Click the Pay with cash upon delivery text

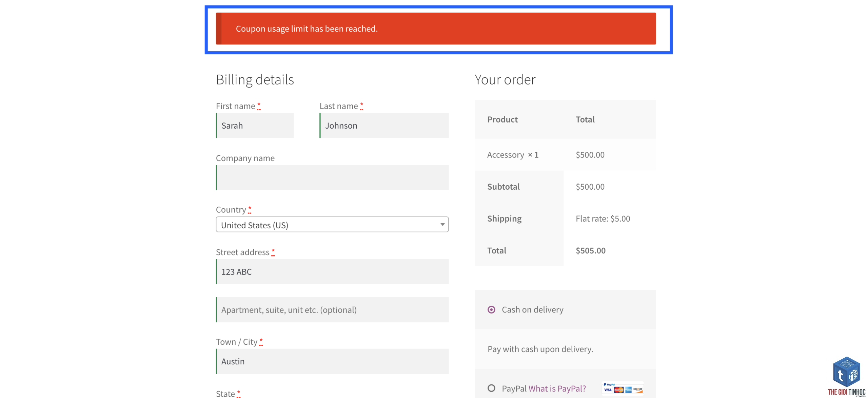pyautogui.click(x=540, y=349)
